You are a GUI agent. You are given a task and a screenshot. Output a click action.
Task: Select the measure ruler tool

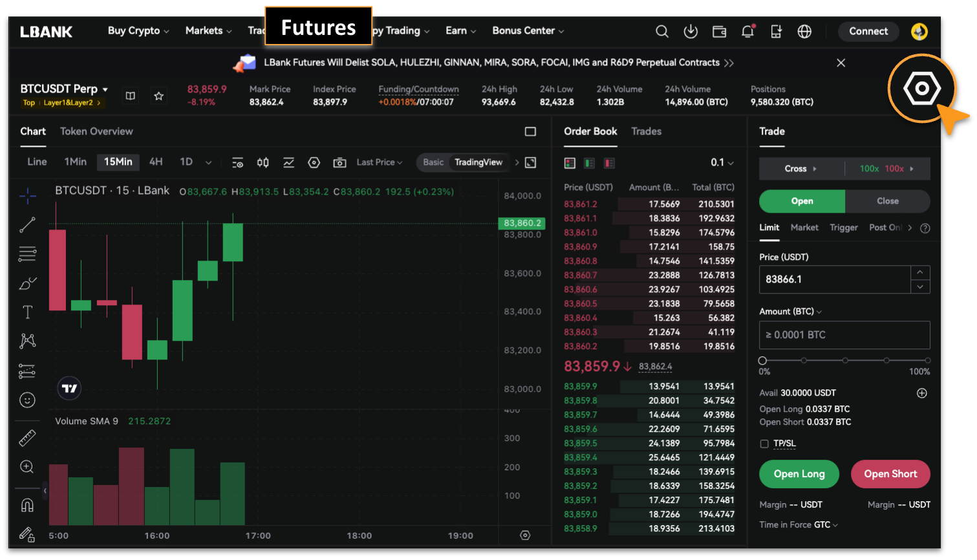[x=27, y=438]
